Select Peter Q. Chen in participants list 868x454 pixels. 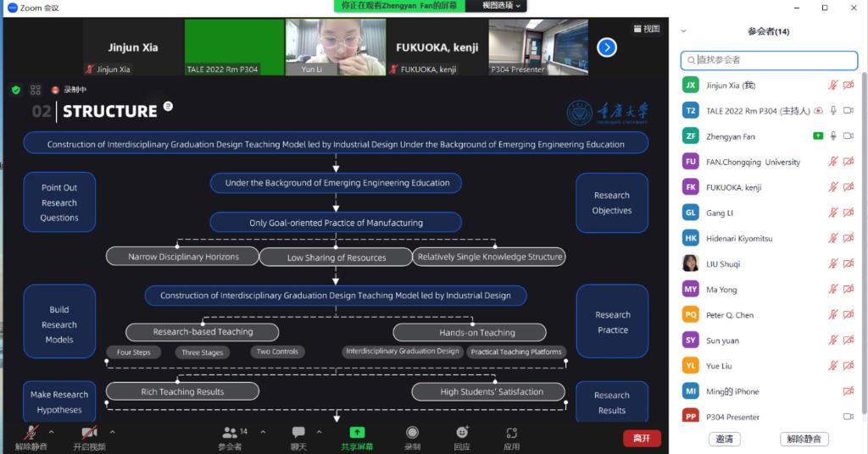(x=730, y=315)
